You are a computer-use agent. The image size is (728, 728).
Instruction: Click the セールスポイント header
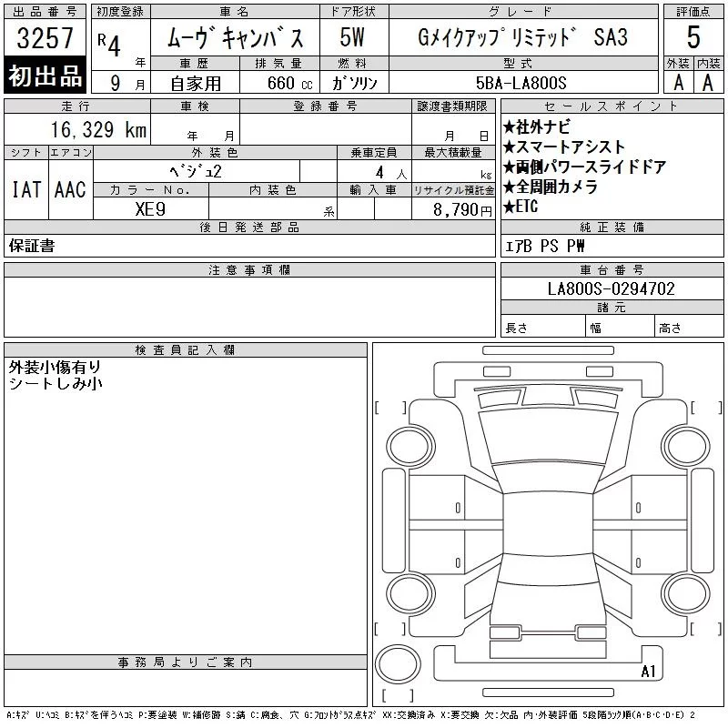point(612,106)
